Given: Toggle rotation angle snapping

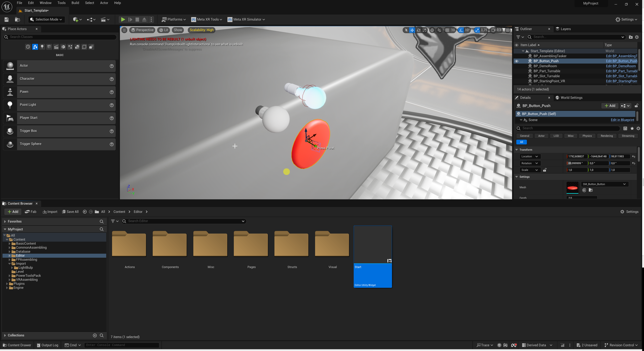Looking at the screenshot, I should coord(461,30).
